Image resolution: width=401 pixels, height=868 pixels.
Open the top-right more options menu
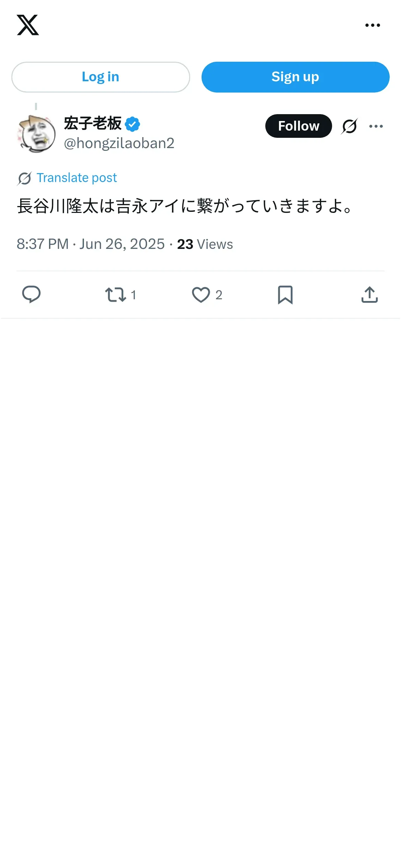pos(373,25)
